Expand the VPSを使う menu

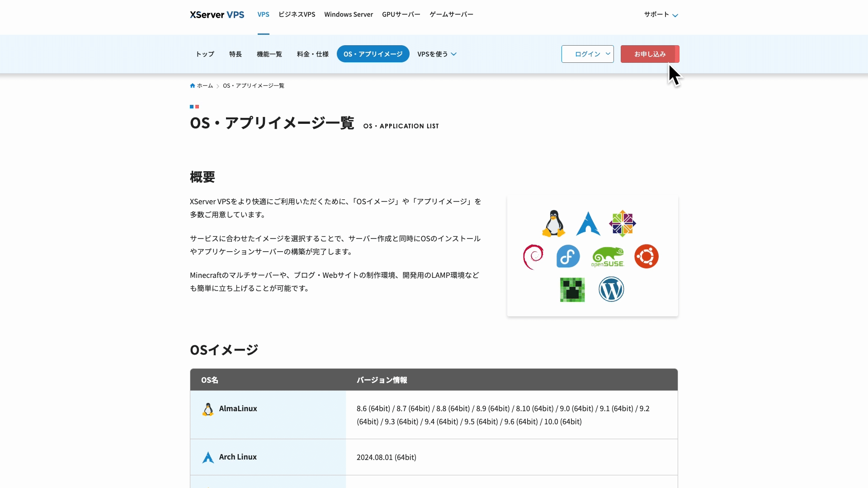coord(437,54)
